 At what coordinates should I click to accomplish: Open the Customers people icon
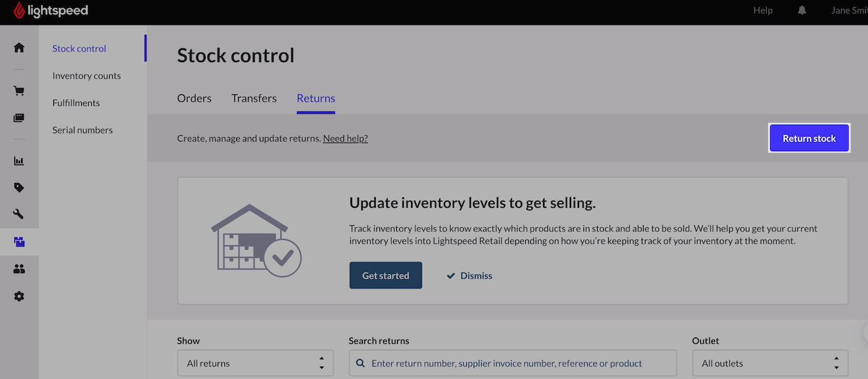pyautogui.click(x=19, y=269)
